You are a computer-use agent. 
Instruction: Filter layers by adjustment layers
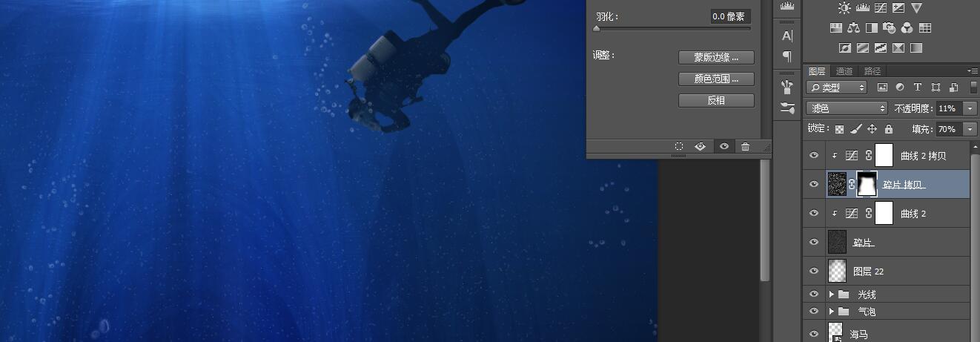pyautogui.click(x=900, y=88)
